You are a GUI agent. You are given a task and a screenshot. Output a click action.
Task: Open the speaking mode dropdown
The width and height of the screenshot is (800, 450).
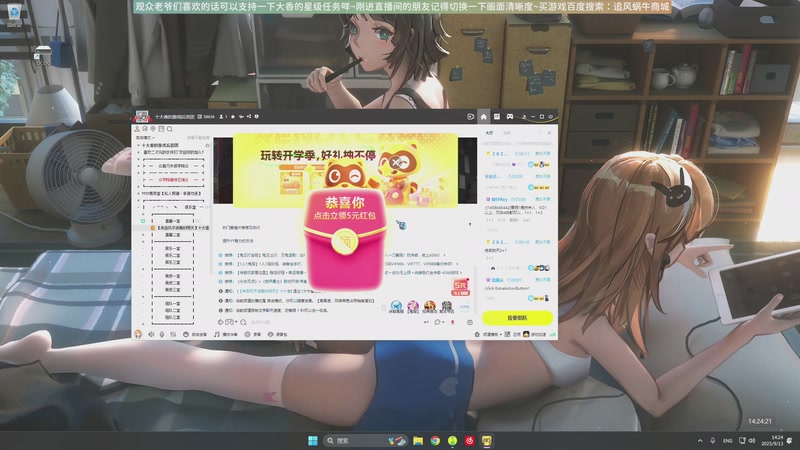point(145,138)
